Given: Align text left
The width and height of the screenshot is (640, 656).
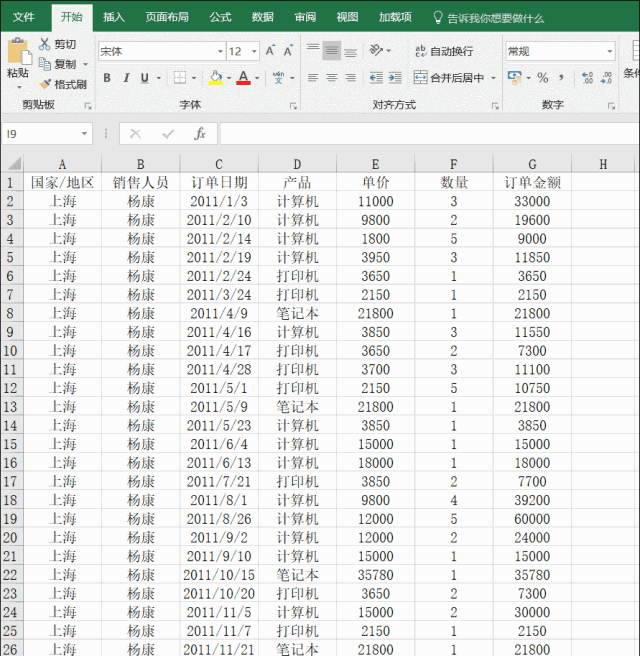Looking at the screenshot, I should click(313, 77).
